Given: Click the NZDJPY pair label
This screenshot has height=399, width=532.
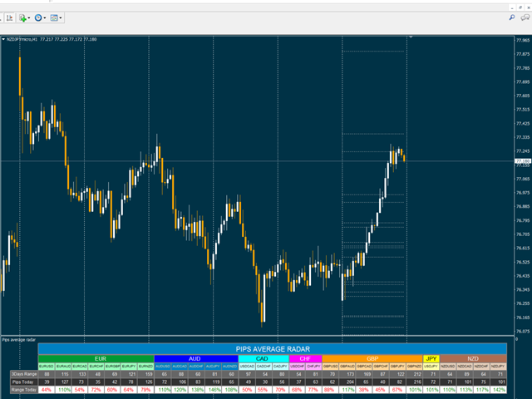Looking at the screenshot, I should click(x=498, y=367).
